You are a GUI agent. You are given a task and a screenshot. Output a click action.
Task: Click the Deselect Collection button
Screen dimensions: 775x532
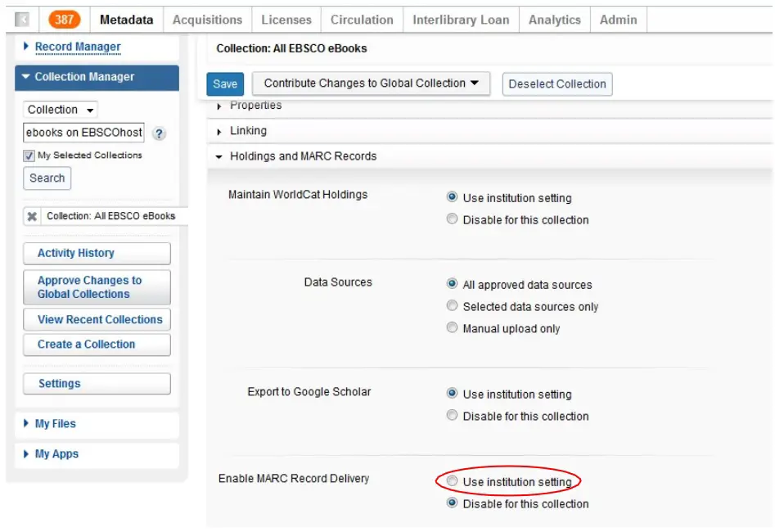(x=557, y=83)
